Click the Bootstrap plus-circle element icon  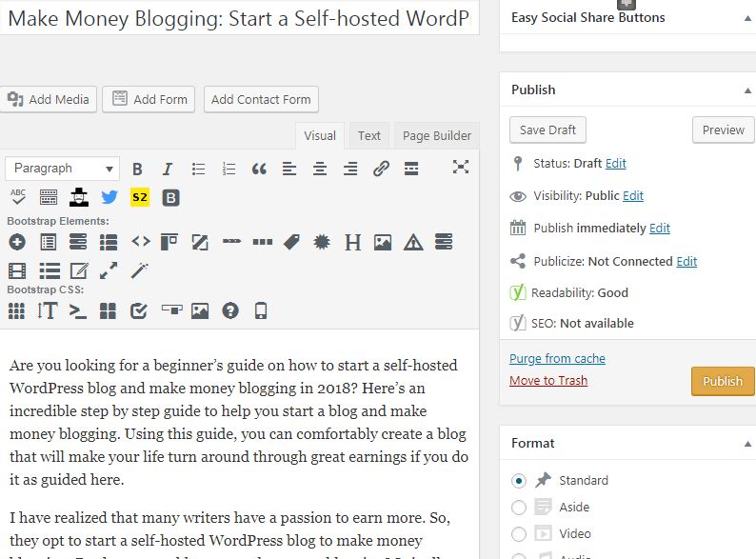point(17,242)
